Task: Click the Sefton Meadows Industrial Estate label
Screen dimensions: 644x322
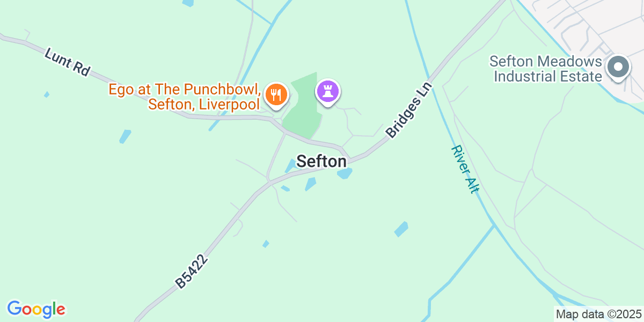Action: [x=547, y=69]
